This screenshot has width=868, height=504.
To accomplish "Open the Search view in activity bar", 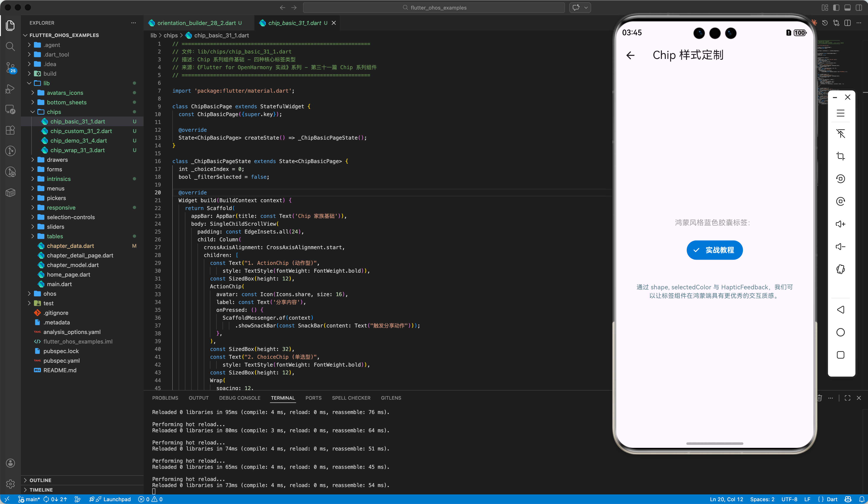I will (10, 46).
